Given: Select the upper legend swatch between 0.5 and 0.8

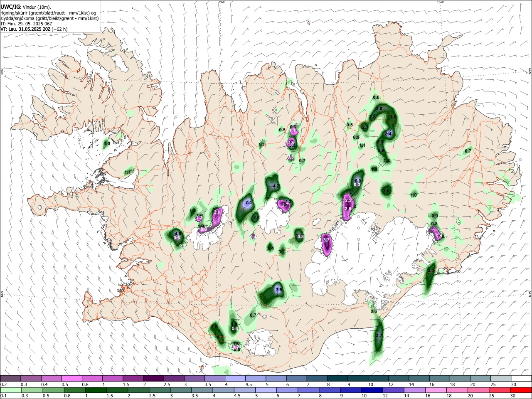Looking at the screenshot, I should [71, 379].
